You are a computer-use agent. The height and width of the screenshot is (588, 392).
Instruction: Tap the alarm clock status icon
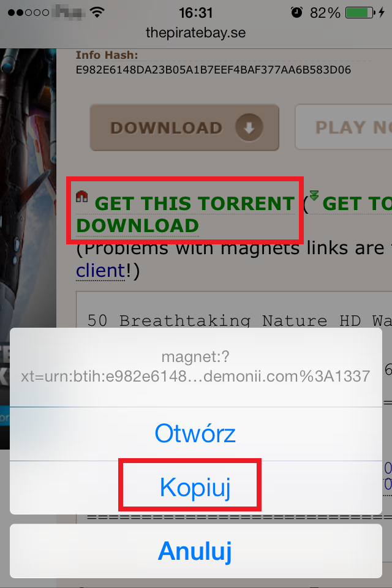point(296,12)
